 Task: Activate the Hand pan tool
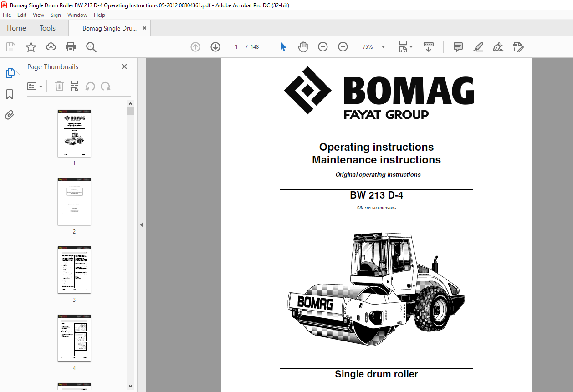[x=303, y=47]
